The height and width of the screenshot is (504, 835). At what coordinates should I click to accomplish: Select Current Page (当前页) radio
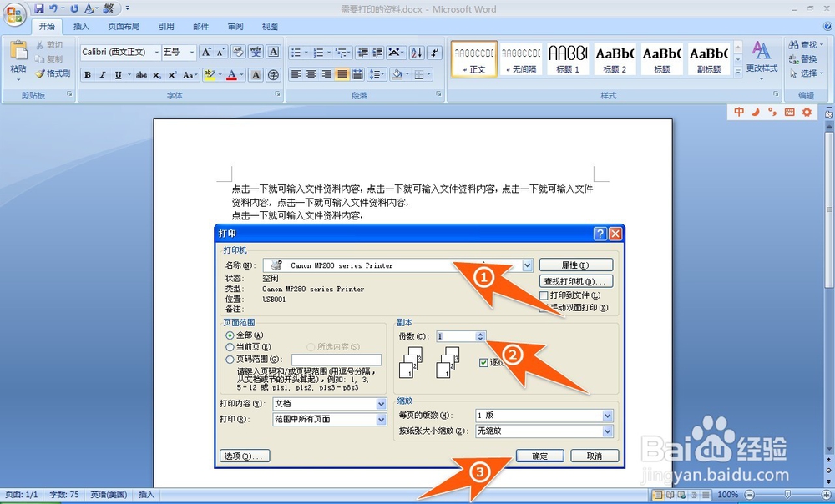point(230,347)
